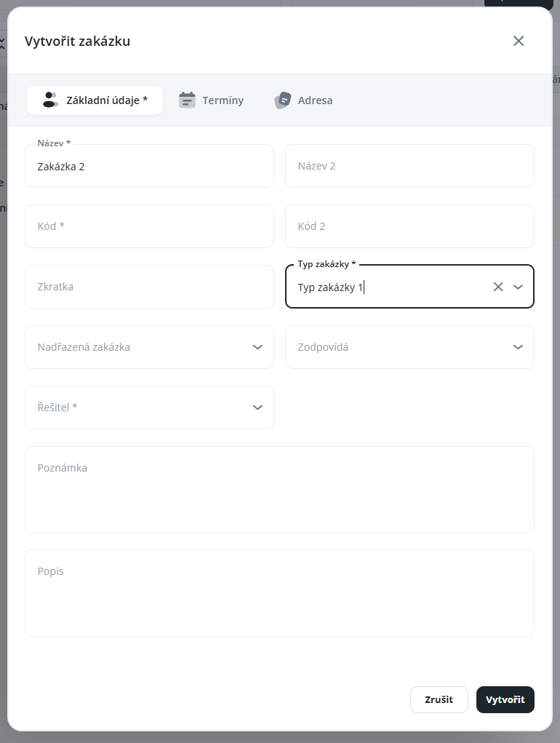Clear the Typ zakázky selection
560x743 pixels.
click(x=498, y=287)
